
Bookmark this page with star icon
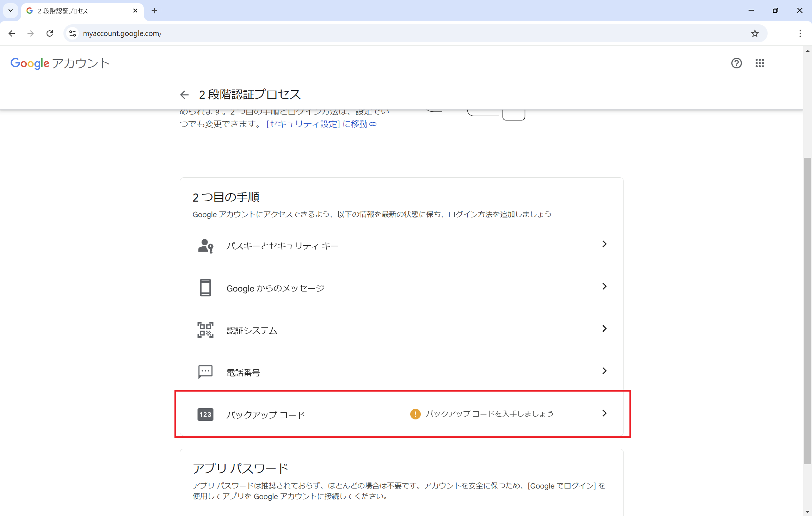755,33
